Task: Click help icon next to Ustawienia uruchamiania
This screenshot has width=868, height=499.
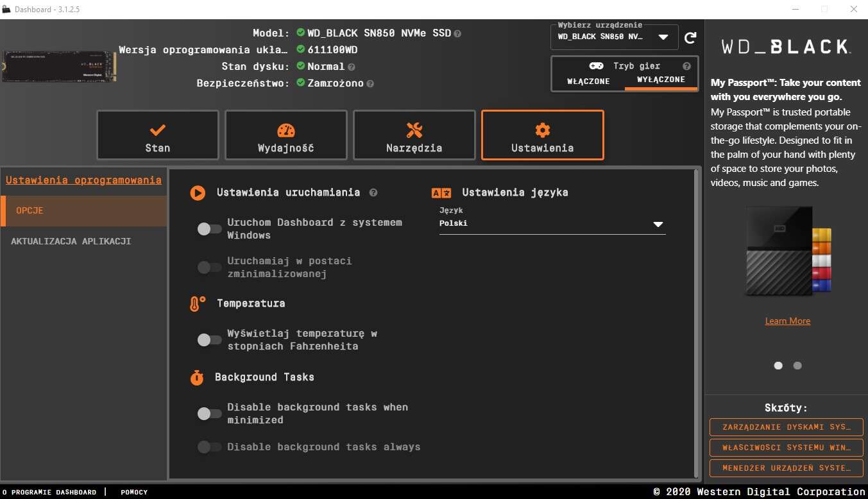Action: coord(373,192)
